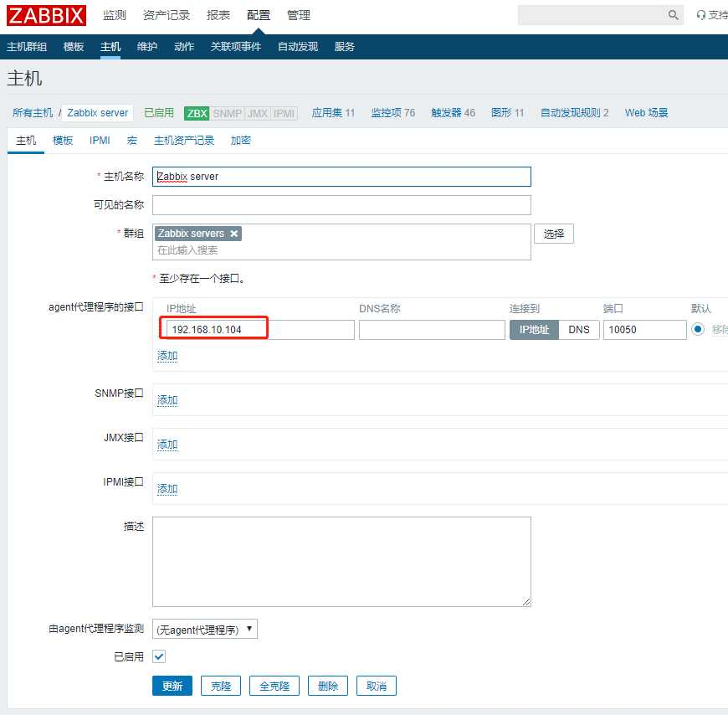
Task: Click the 更新 button
Action: [x=172, y=685]
